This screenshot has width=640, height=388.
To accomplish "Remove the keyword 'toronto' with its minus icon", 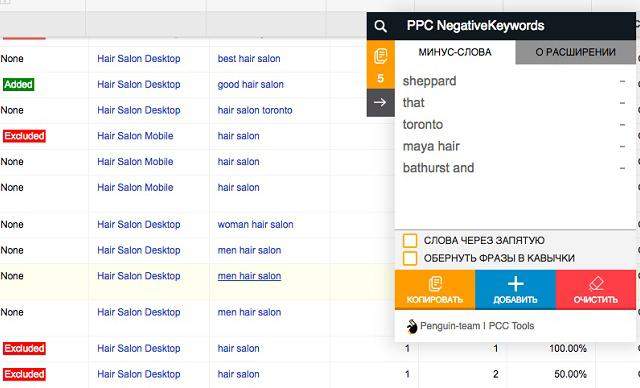I will [x=622, y=124].
